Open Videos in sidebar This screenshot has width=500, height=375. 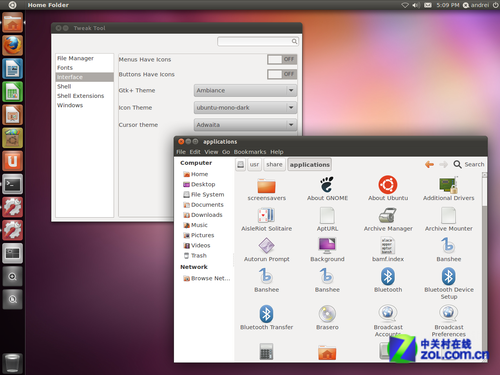point(196,245)
